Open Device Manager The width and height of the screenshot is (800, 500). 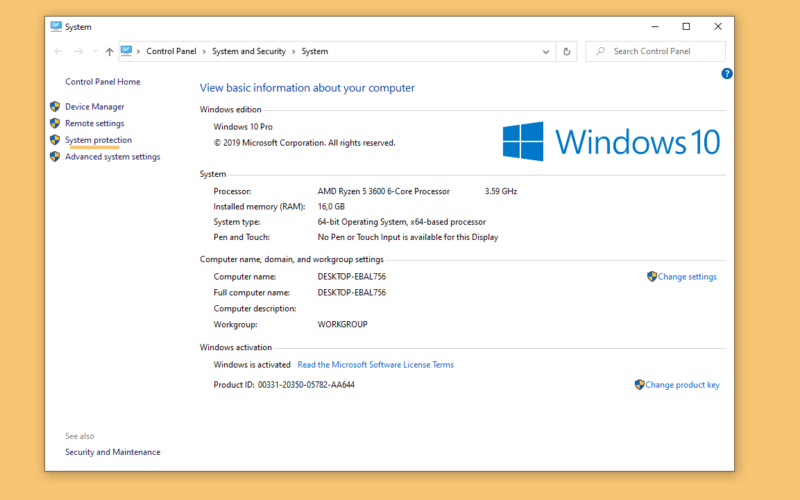point(95,107)
